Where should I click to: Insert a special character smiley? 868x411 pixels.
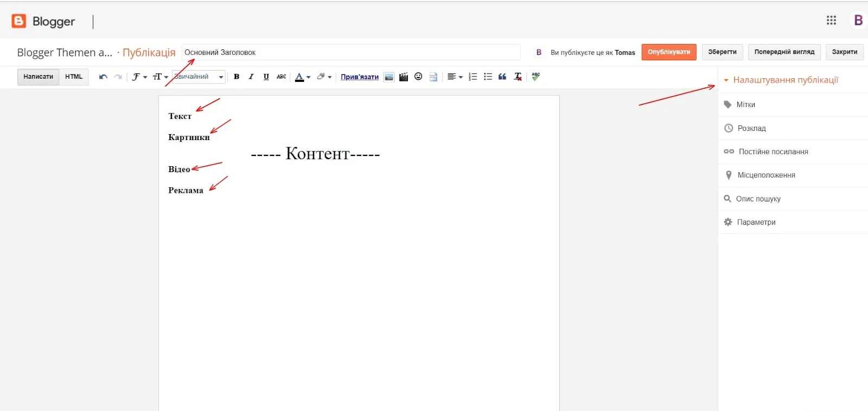tap(418, 77)
